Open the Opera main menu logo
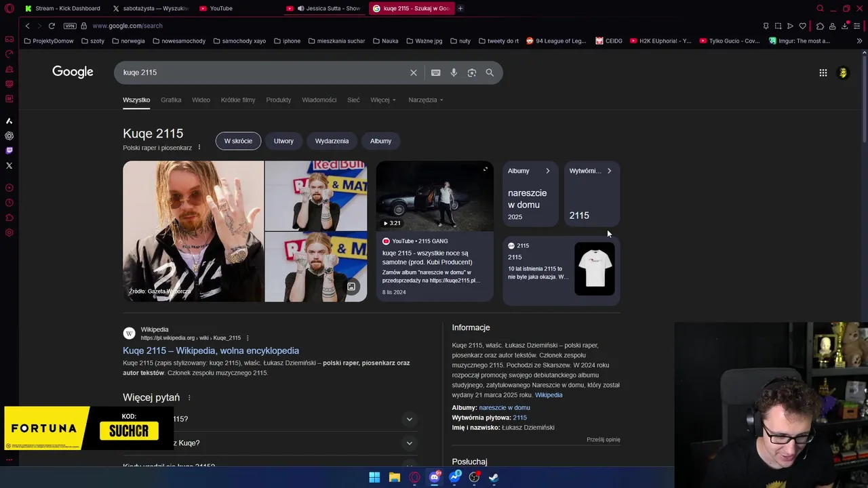868x488 pixels. (9, 8)
